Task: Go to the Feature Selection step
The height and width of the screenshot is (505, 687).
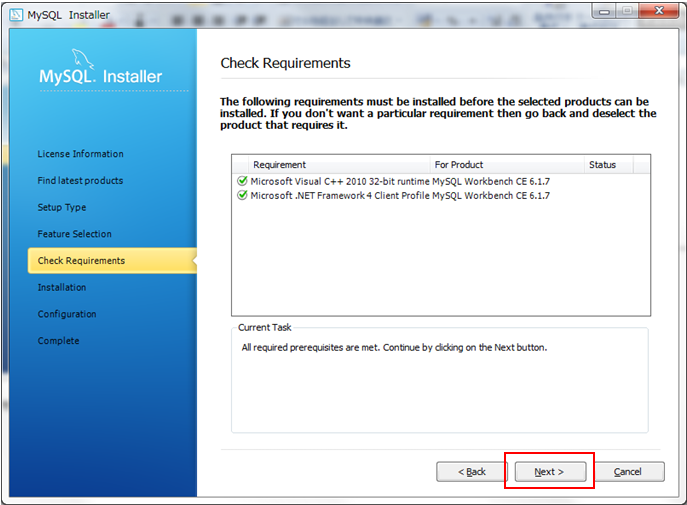Action: pyautogui.click(x=74, y=234)
